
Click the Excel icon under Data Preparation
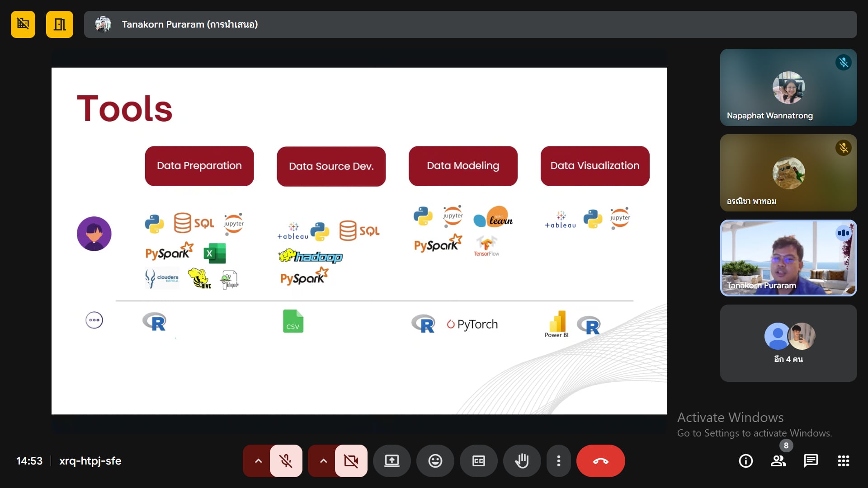pos(215,253)
